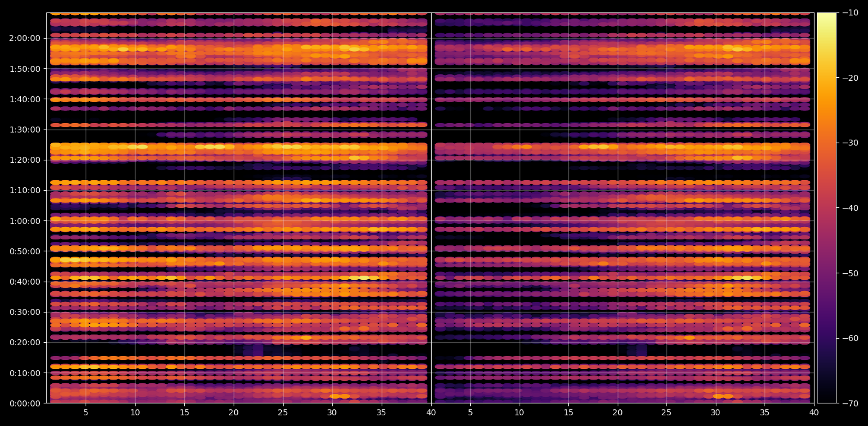Click the 0:50:00 y-axis tick label
The image size is (868, 426).
(25, 251)
